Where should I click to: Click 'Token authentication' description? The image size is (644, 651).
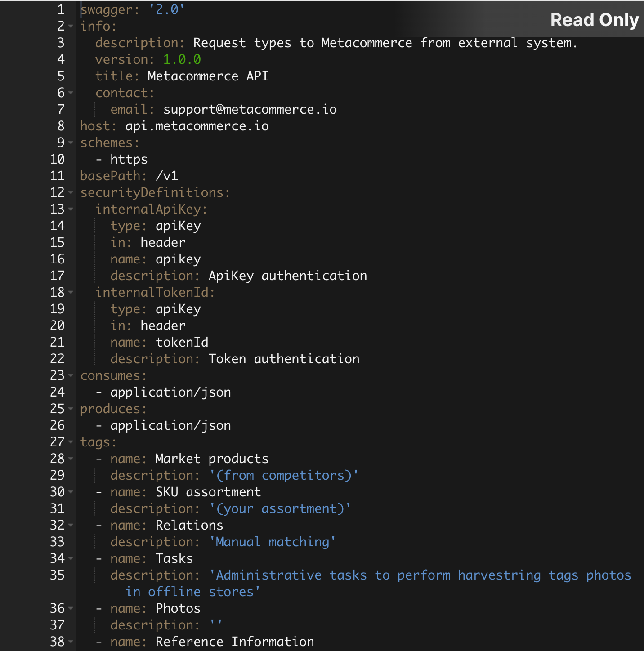pyautogui.click(x=284, y=359)
